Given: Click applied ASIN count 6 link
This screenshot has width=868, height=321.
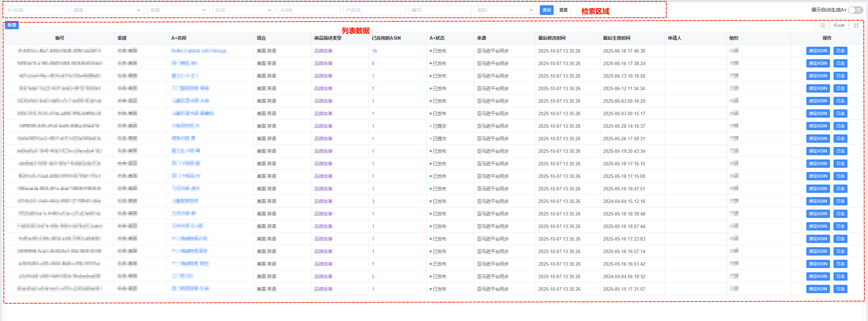Looking at the screenshot, I should (x=373, y=63).
